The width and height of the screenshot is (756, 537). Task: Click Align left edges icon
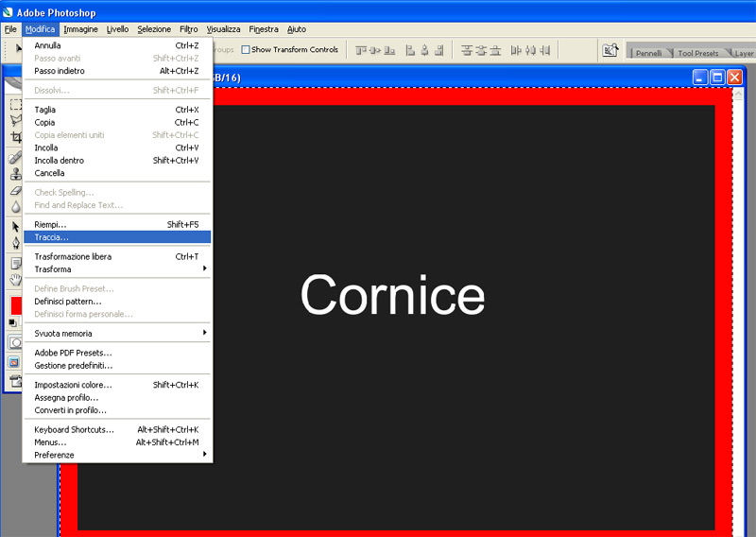(410, 50)
